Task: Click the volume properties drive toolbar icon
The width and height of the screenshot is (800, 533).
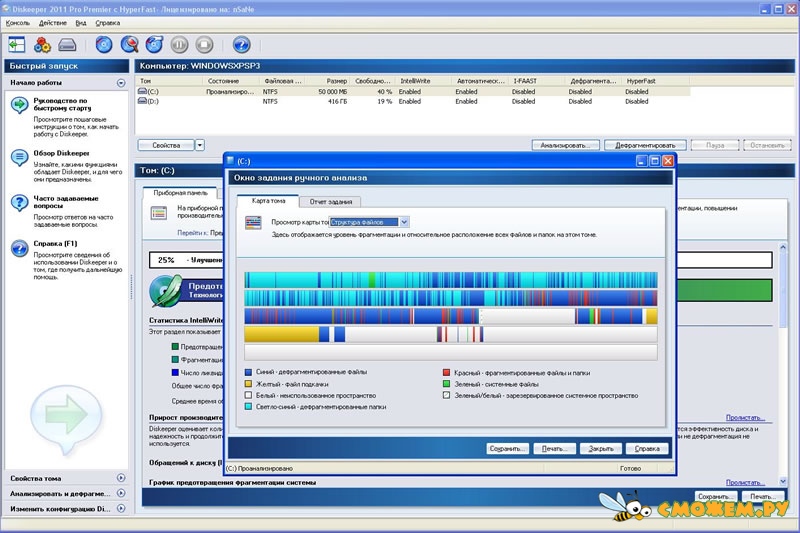Action: [x=67, y=45]
